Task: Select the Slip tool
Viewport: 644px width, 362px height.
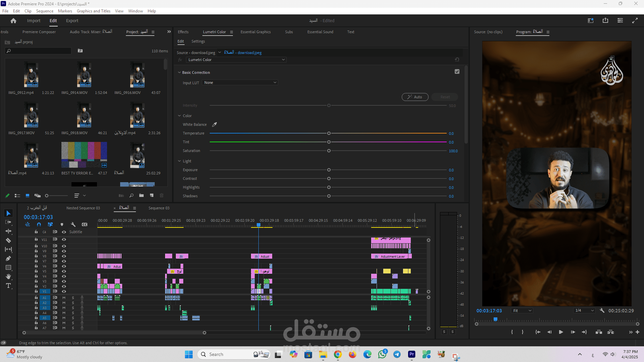Action: [x=8, y=250]
